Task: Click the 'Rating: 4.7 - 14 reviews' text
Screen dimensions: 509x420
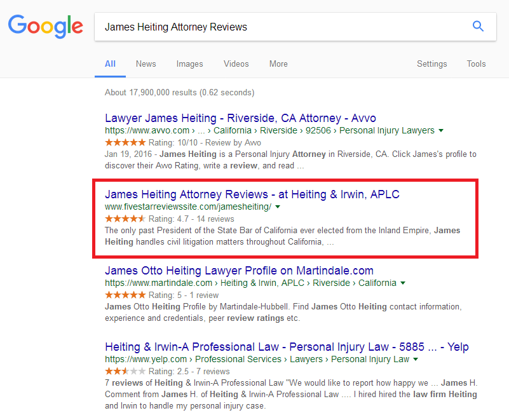Action: (x=191, y=219)
